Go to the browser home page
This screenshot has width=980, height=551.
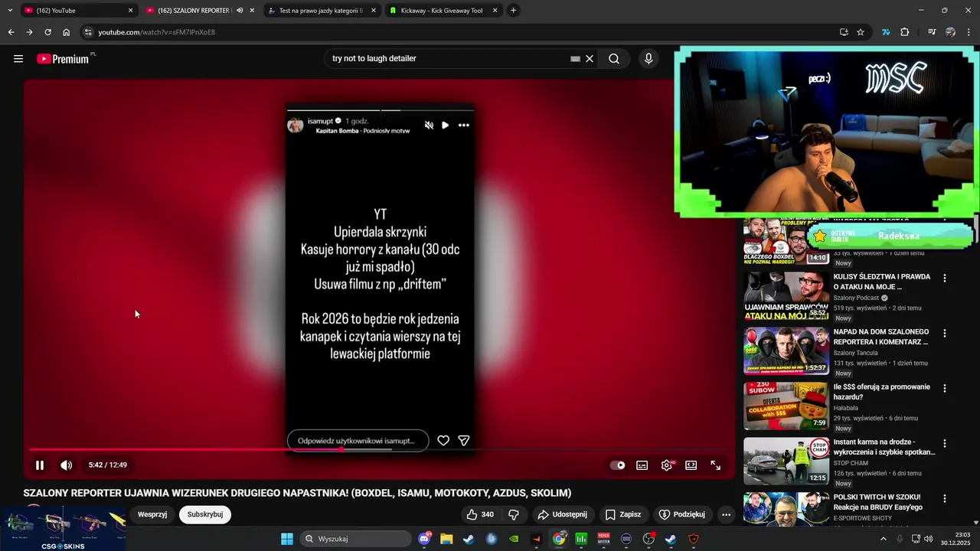(x=67, y=32)
